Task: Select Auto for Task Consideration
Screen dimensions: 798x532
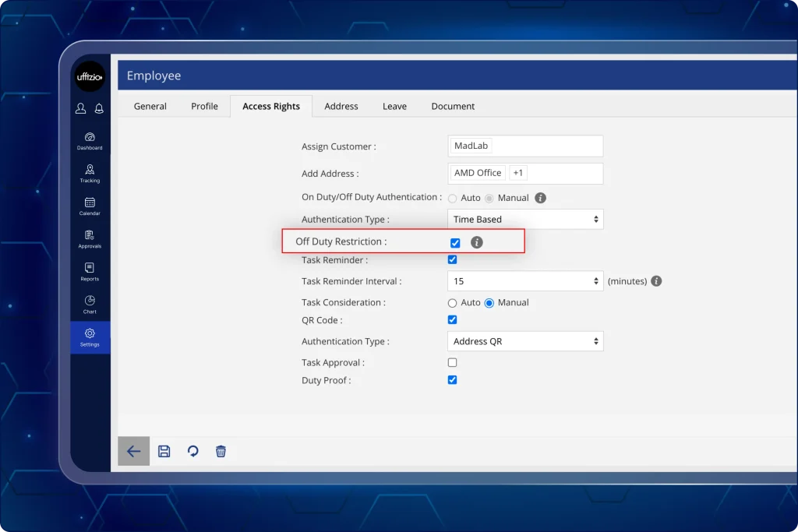Action: pos(452,303)
